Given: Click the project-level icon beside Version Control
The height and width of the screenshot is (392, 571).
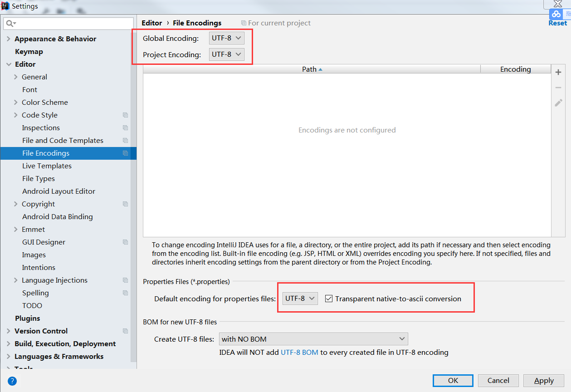Looking at the screenshot, I should pyautogui.click(x=126, y=331).
